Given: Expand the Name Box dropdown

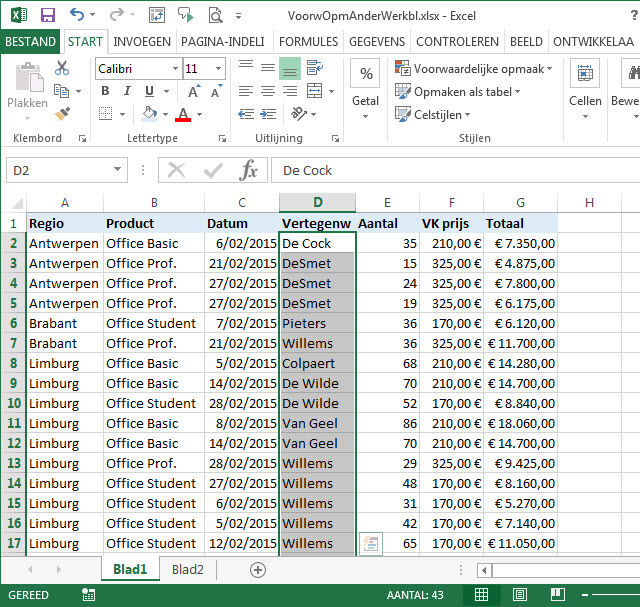Looking at the screenshot, I should [117, 169].
